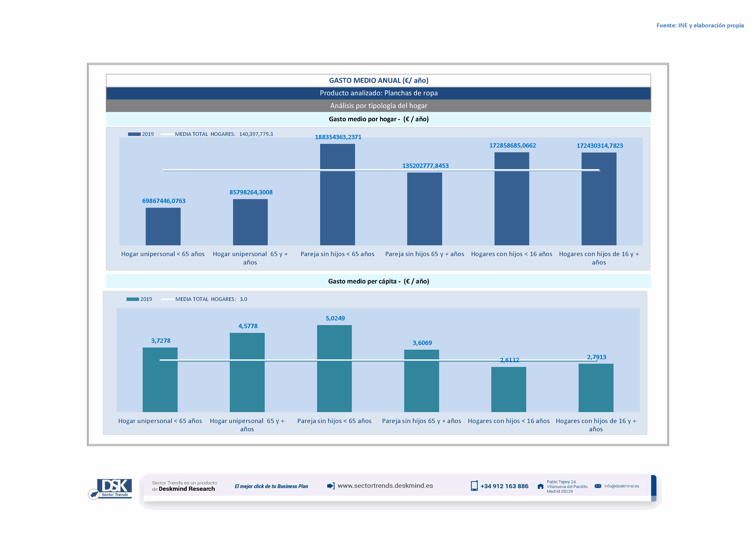Select the 5,0249 bar in per cápita chart
This screenshot has width=756, height=535.
click(x=334, y=368)
